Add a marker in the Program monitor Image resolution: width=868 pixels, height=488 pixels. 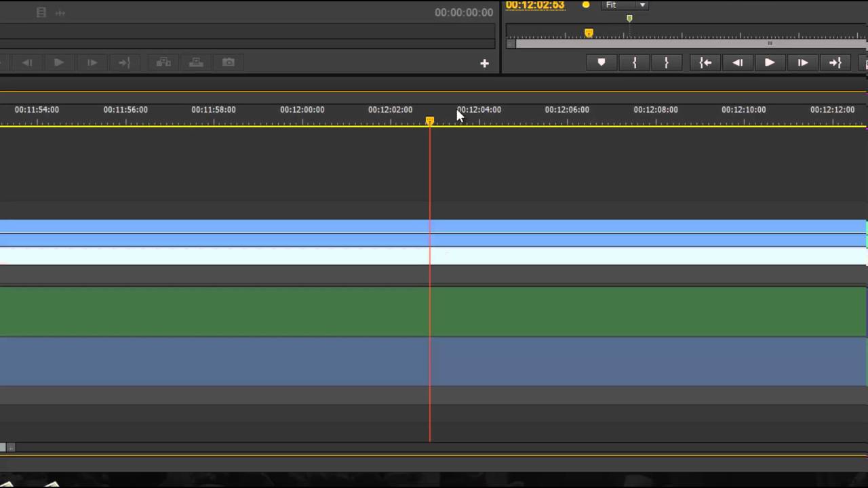(x=601, y=62)
